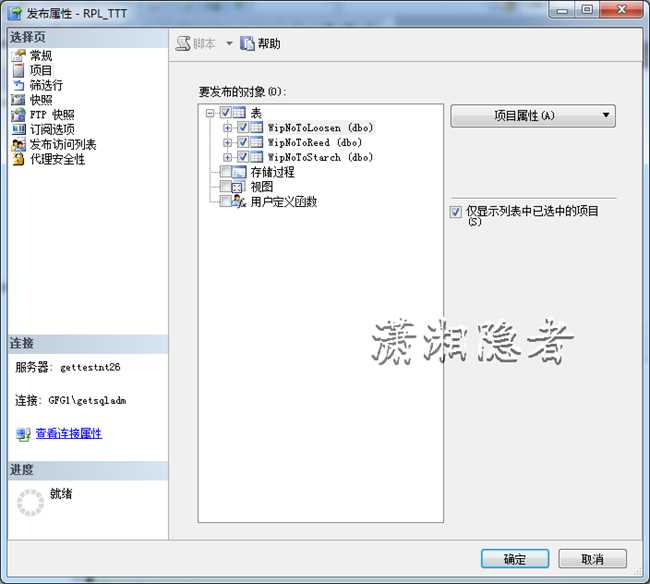
Task: Collapse the 表 tree node
Action: point(210,113)
